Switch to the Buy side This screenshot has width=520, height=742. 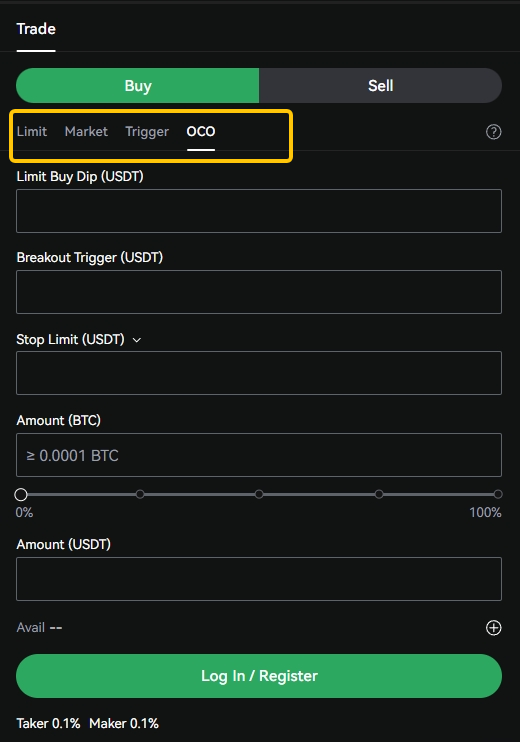pos(138,86)
